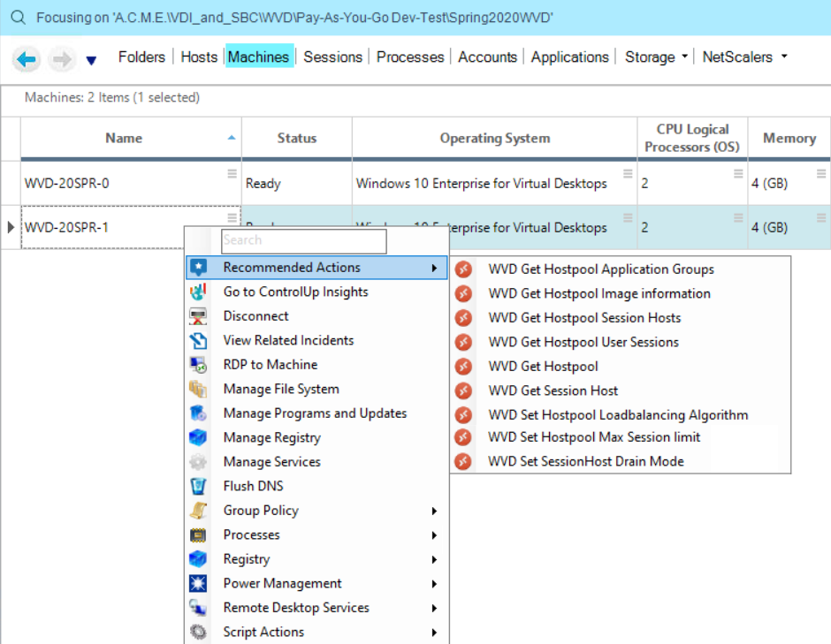Viewport: 831px width, 644px height.
Task: Open the Processes tab
Action: 410,57
